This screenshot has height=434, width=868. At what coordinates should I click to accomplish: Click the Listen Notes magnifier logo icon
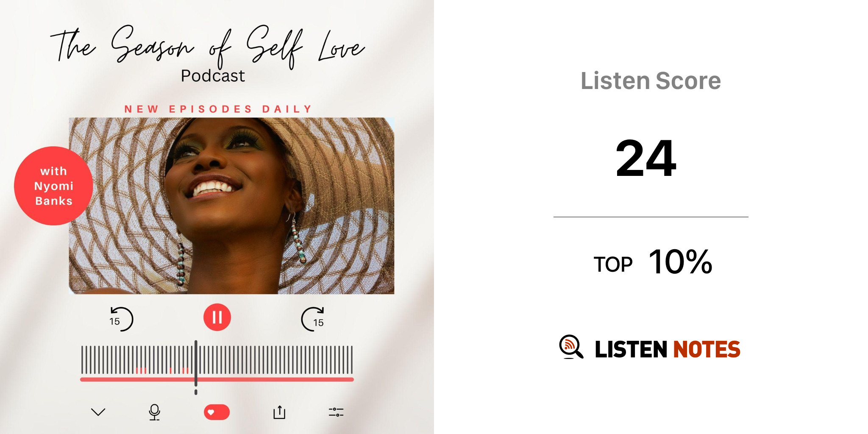tap(571, 347)
